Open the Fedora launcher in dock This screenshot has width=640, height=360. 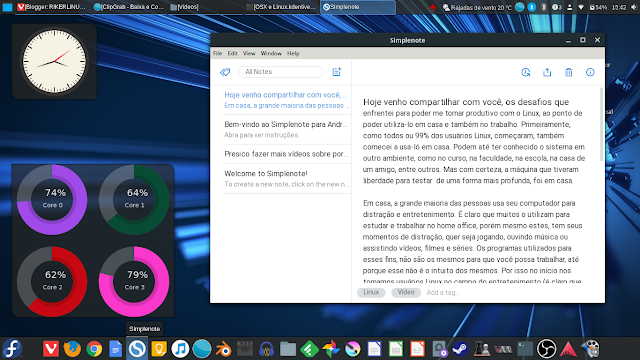click(12, 349)
